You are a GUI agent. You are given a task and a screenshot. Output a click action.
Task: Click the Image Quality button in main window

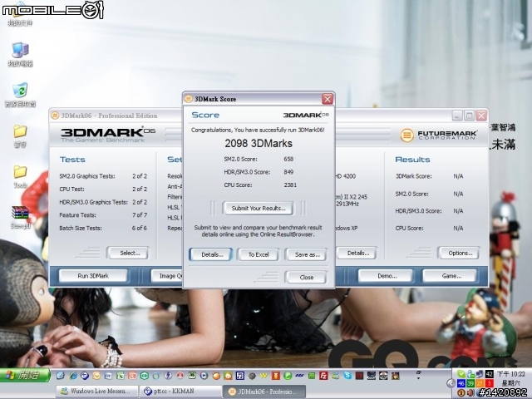[167, 276]
